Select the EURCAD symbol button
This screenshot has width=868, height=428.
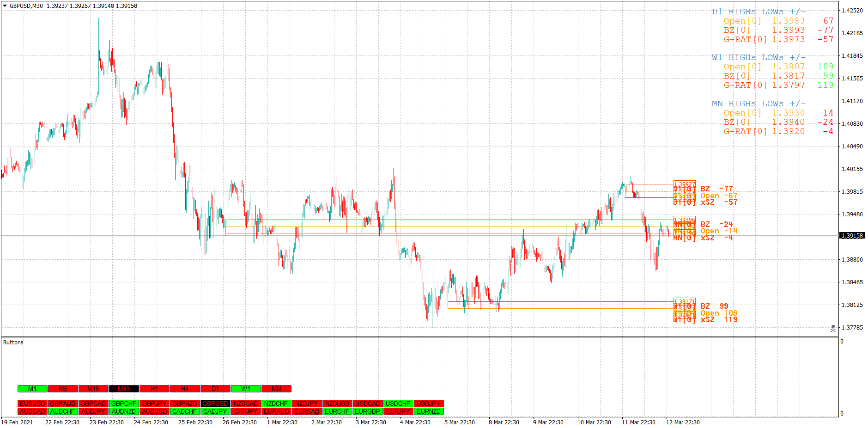pos(307,411)
